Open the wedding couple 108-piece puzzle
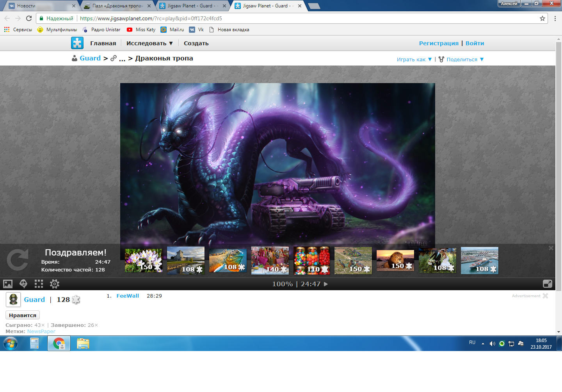Screen dimensions: 562x392 (438, 260)
